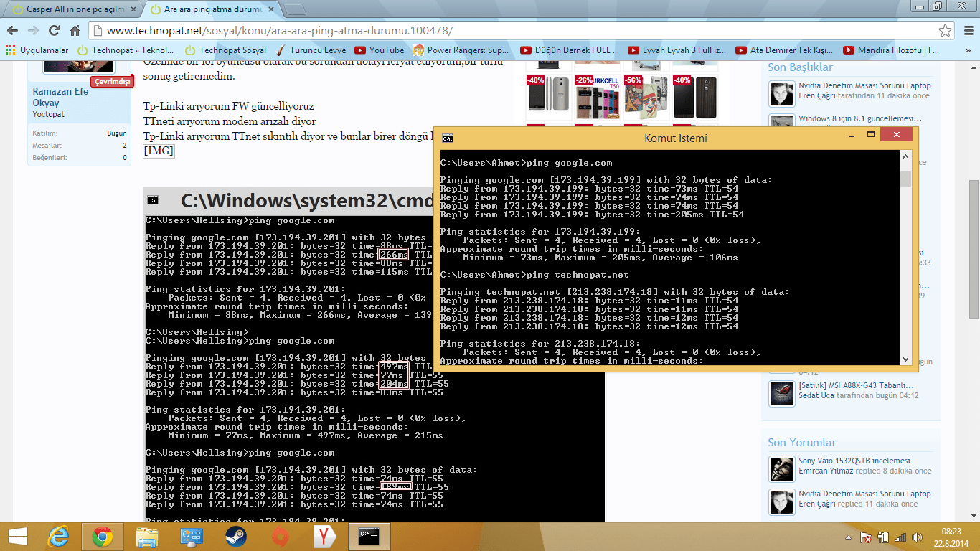980x551 pixels.
Task: Click the Komut İstemi scrollbar down arrow
Action: coord(905,359)
